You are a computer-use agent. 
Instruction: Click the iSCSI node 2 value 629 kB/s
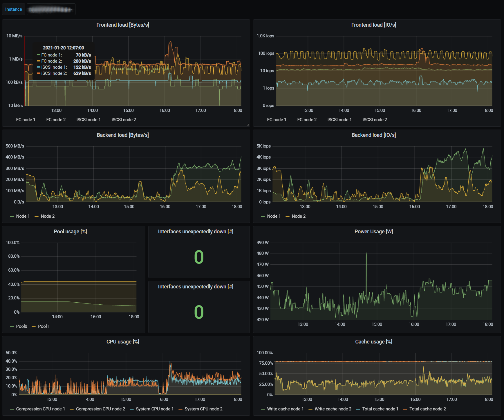82,73
